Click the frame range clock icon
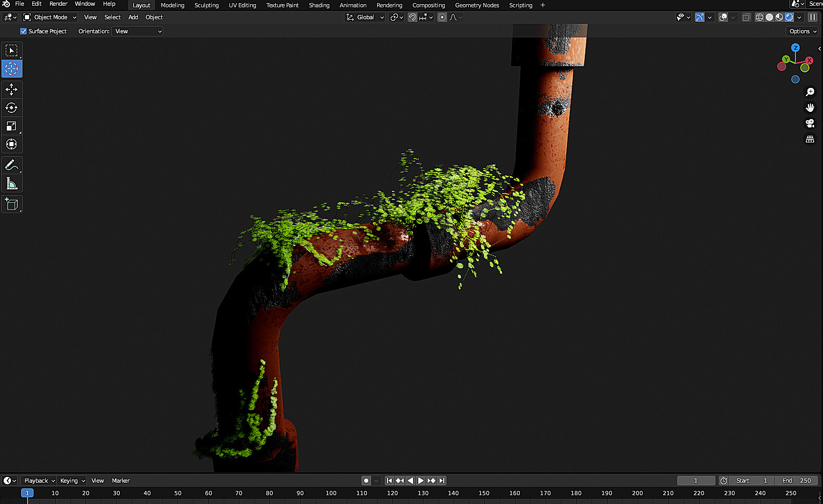 [x=724, y=481]
